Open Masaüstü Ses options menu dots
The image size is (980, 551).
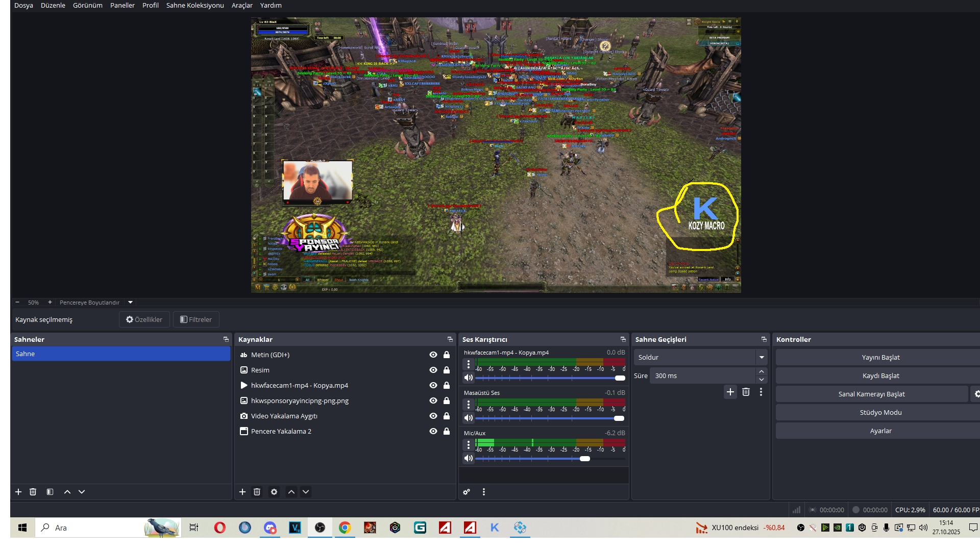(x=468, y=405)
